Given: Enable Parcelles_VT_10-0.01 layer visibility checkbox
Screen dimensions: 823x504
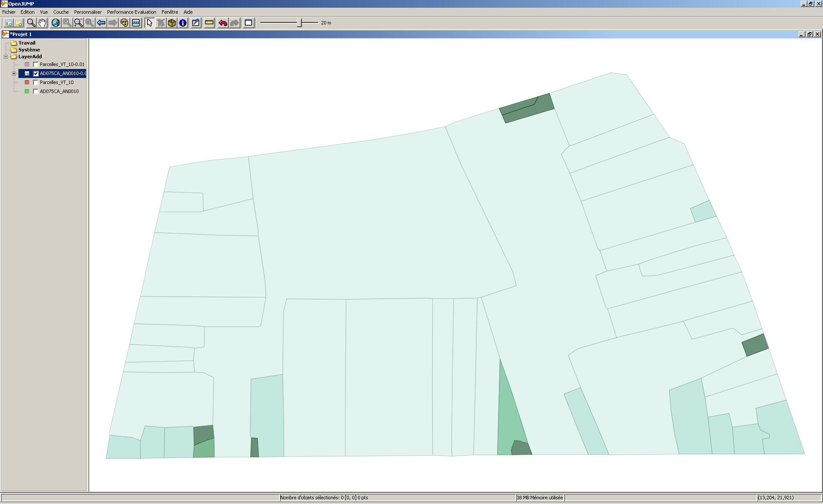Looking at the screenshot, I should click(x=36, y=64).
